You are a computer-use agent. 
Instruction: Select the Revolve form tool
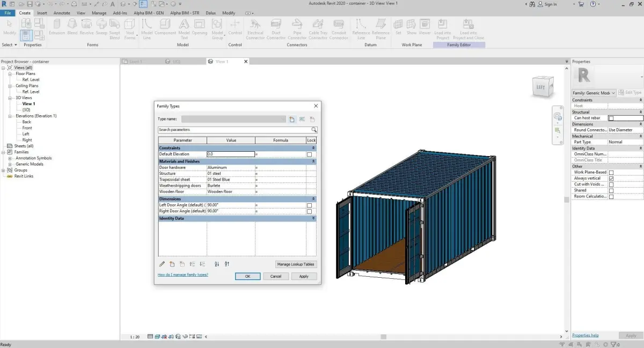[86, 27]
